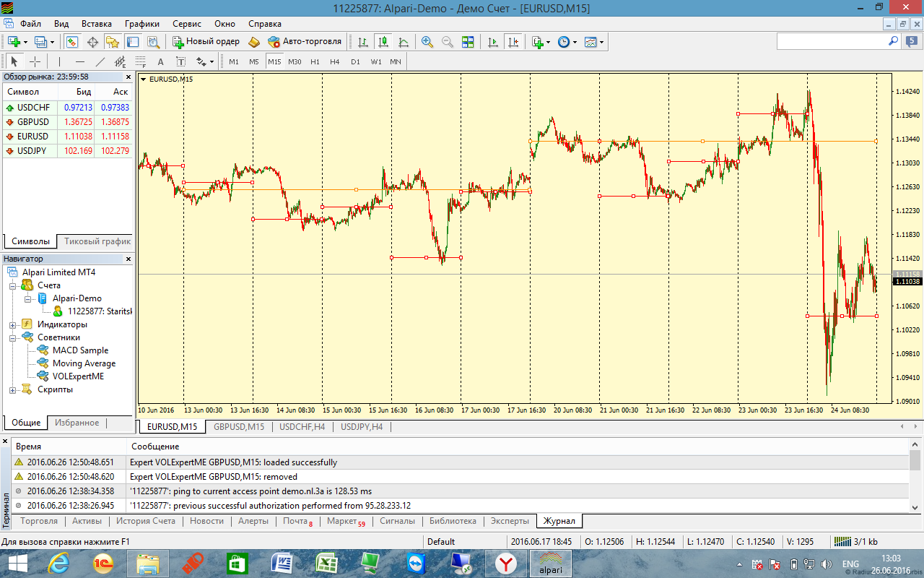Open the Эксперты terminal tab
The width and height of the screenshot is (924, 578).
pyautogui.click(x=510, y=521)
